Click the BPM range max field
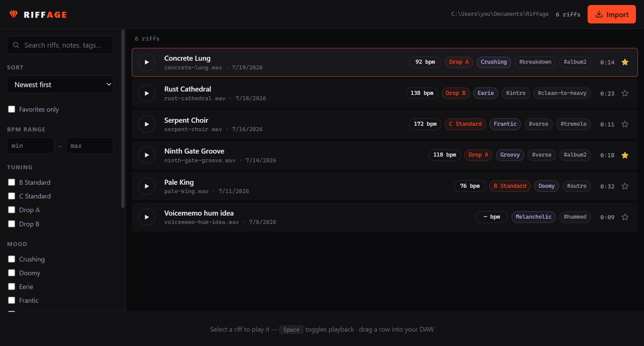 [x=90, y=146]
